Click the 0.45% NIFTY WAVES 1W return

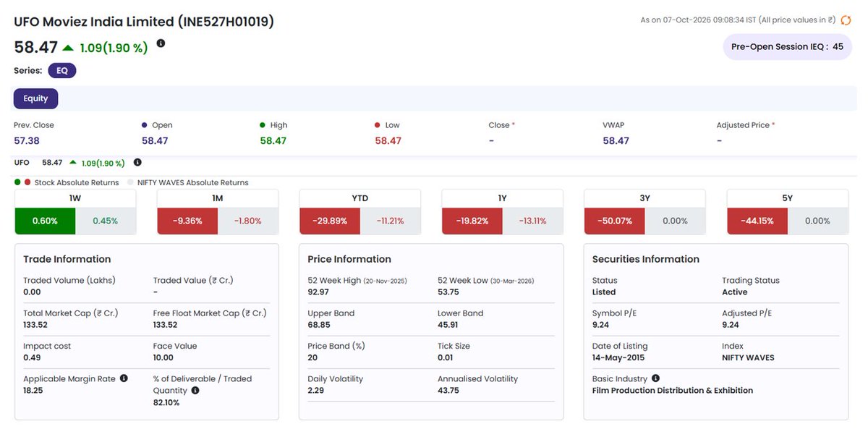tap(105, 221)
